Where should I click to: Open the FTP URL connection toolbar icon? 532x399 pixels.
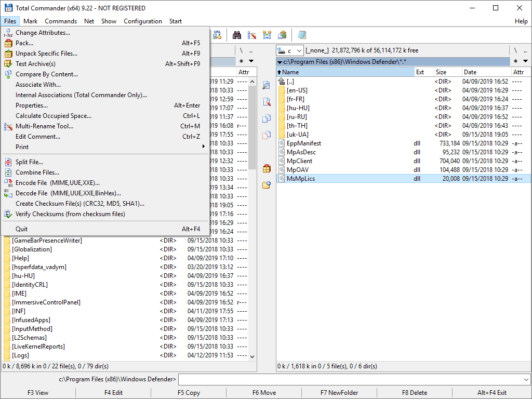tap(217, 35)
